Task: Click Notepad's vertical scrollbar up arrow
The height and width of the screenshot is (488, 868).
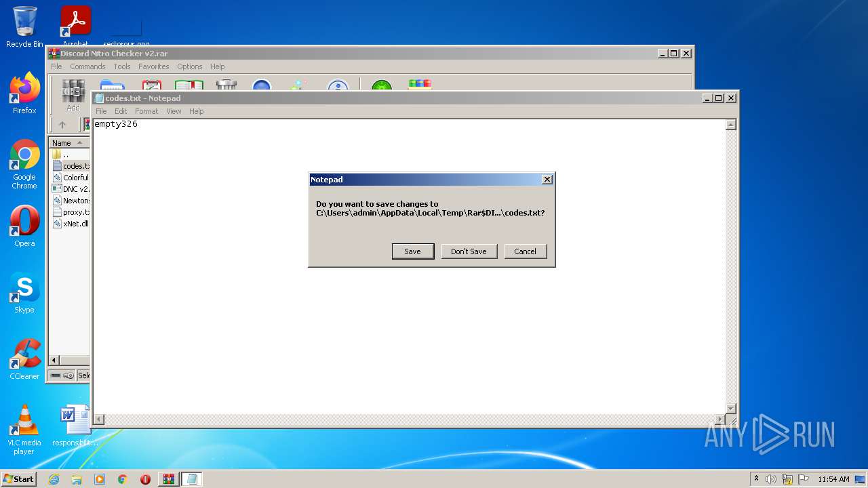Action: (731, 125)
